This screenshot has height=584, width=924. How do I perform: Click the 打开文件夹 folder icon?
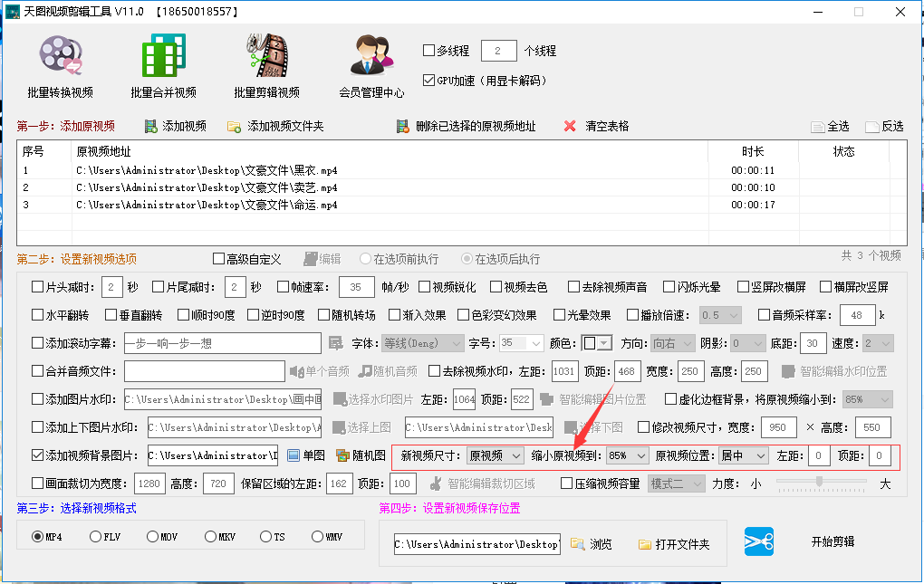pyautogui.click(x=645, y=544)
